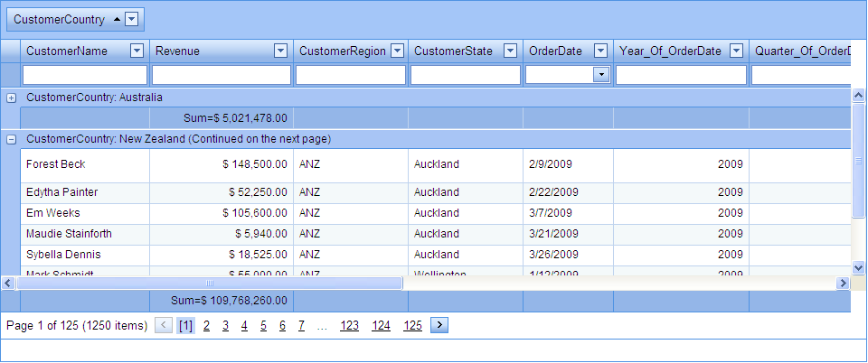Navigate to page 123
The height and width of the screenshot is (363, 868).
[349, 326]
